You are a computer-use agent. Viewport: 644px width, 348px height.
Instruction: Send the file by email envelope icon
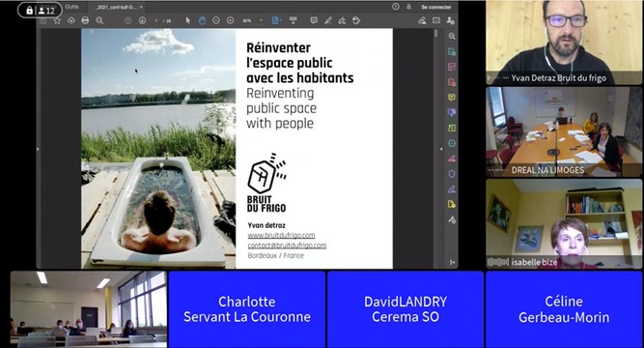pyautogui.click(x=436, y=20)
